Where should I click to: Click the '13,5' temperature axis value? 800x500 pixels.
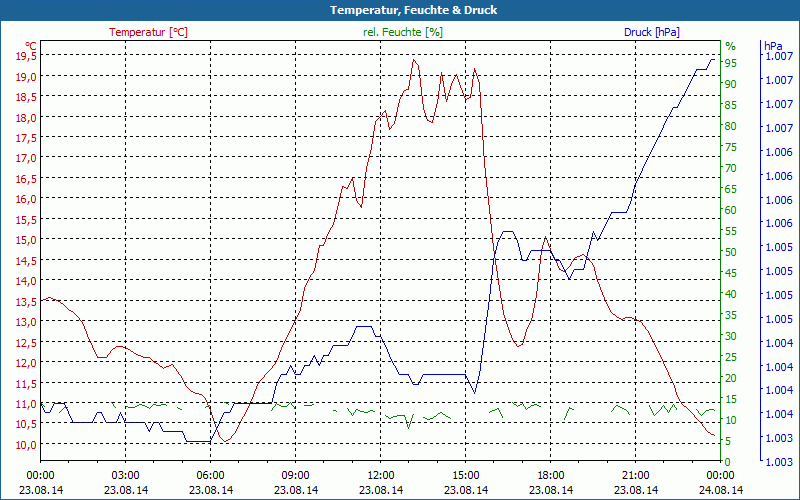(x=26, y=301)
